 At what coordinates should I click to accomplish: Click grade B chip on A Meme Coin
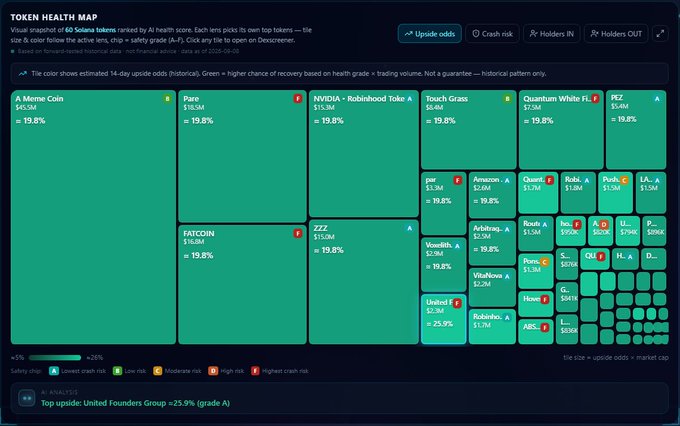tap(167, 99)
